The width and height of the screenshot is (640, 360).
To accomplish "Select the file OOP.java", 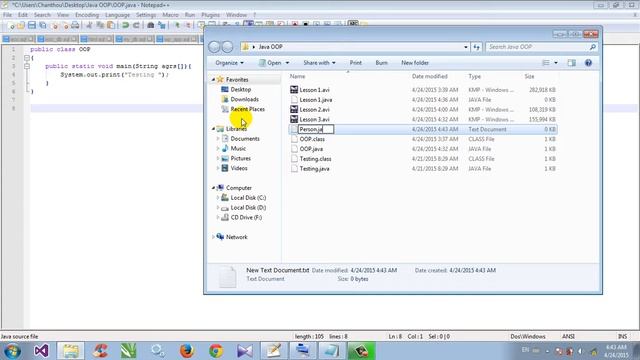I will tap(311, 149).
